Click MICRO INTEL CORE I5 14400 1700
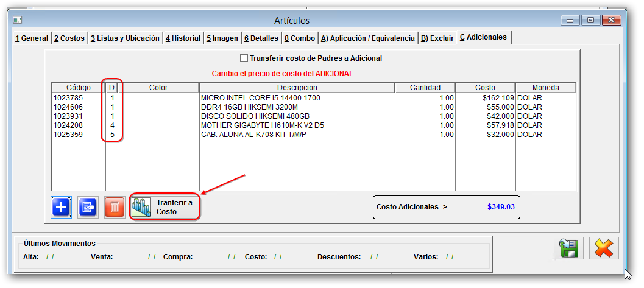The width and height of the screenshot is (644, 288). (x=260, y=98)
